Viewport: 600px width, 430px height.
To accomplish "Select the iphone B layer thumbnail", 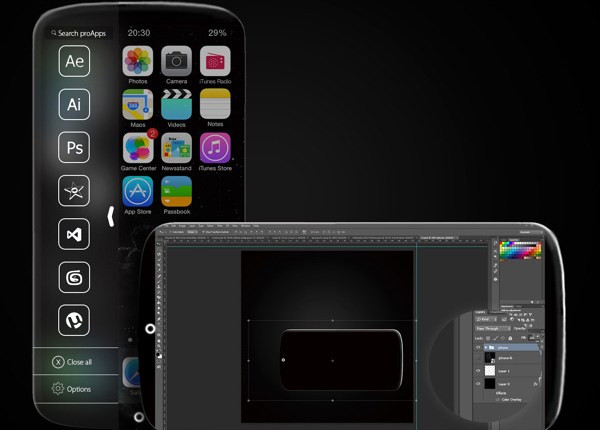I will tap(490, 358).
